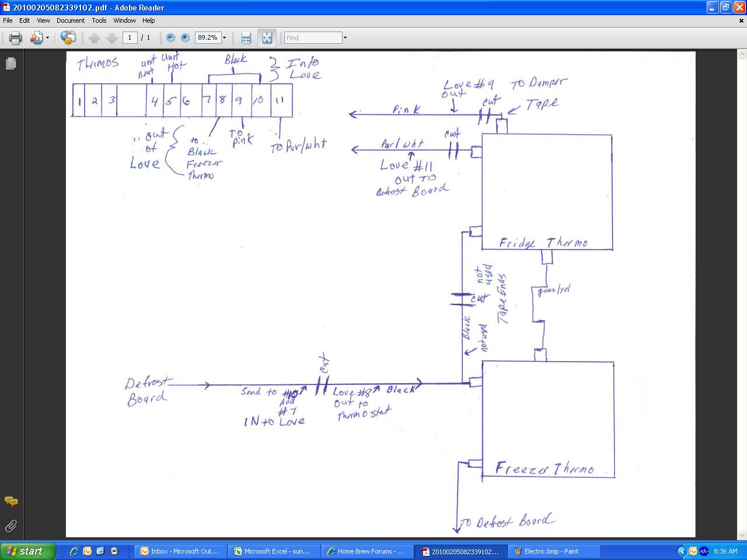Click the Find text field
This screenshot has width=747, height=560.
coord(313,38)
